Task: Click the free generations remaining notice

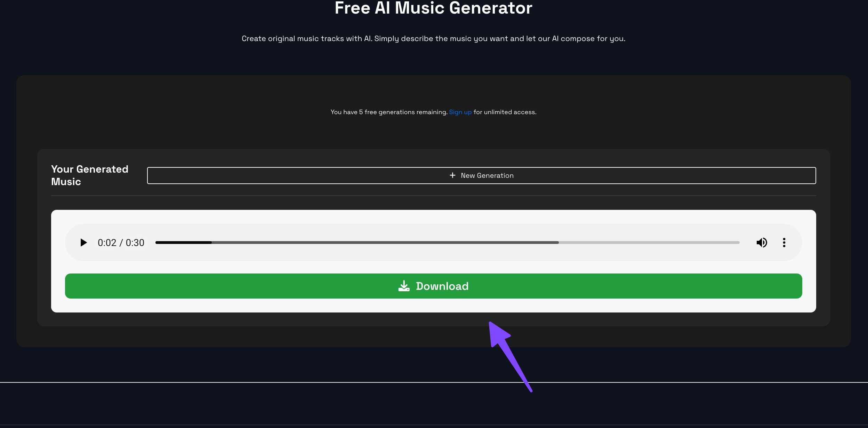Action: 433,112
